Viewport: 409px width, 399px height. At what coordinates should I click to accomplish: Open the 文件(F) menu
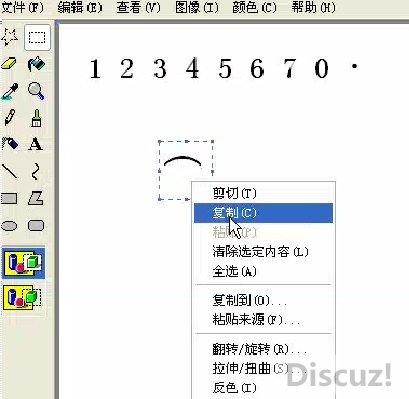[22, 7]
